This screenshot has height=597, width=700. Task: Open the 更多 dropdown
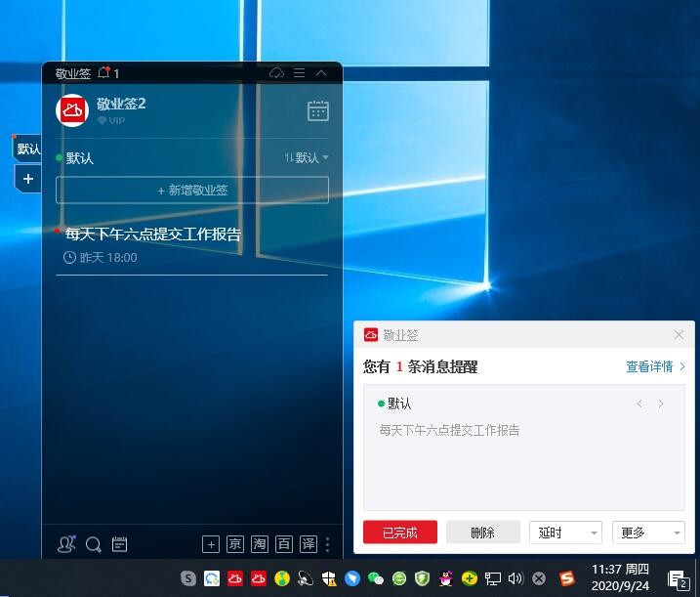pyautogui.click(x=648, y=533)
